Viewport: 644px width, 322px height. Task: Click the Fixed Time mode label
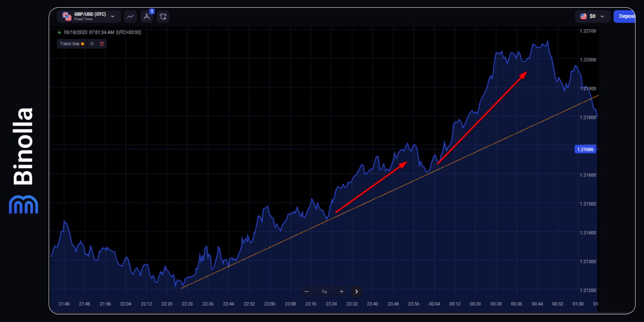pyautogui.click(x=84, y=19)
